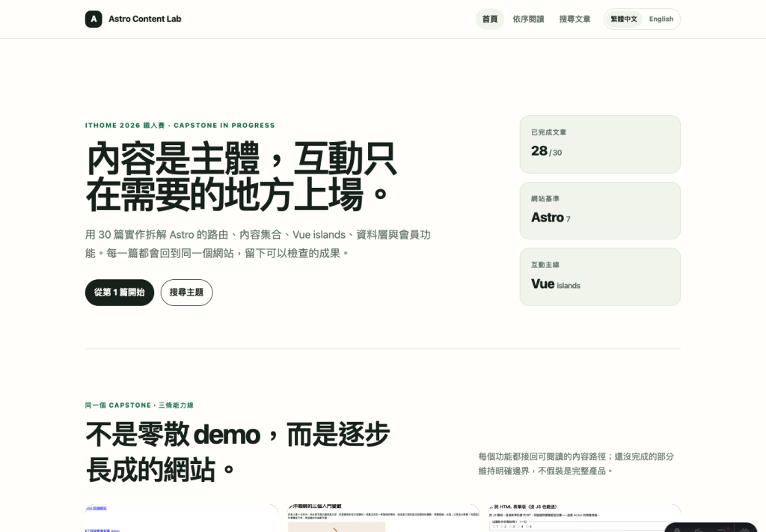
Task: Click the paragraph starting 用 30 篇實作拆解 Astro
Action: [257, 244]
